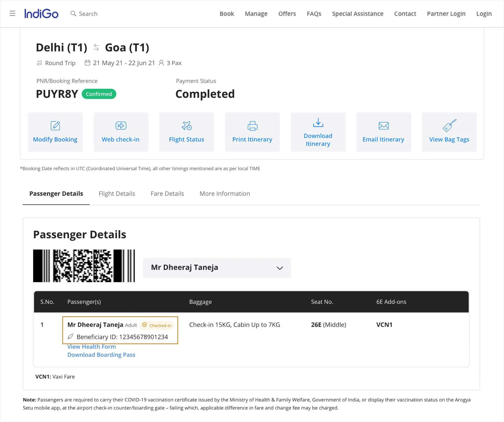Click the Download Boarding Pass link
This screenshot has height=422, width=504.
(x=101, y=355)
